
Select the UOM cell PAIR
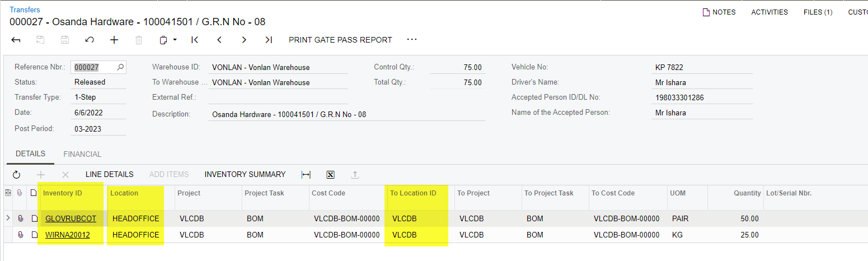[688, 218]
